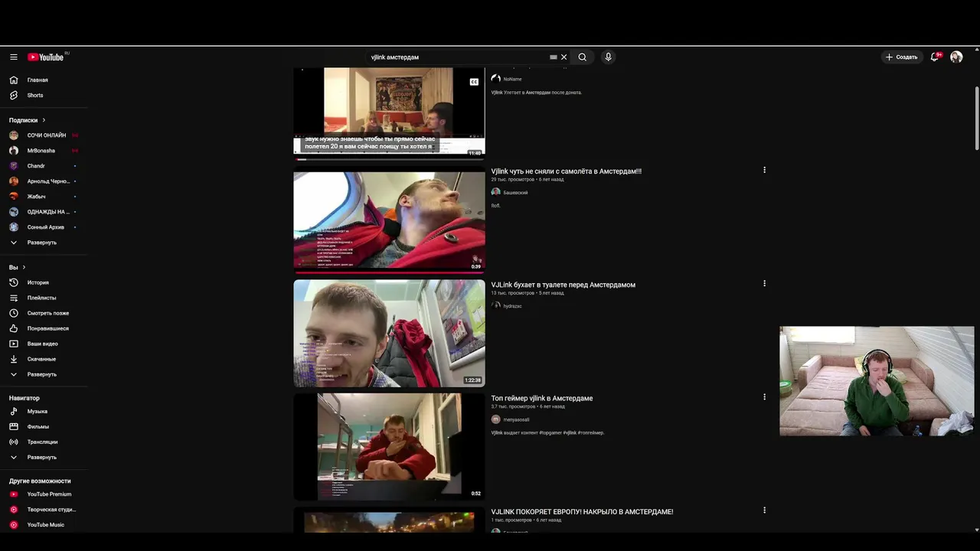Image resolution: width=980 pixels, height=551 pixels.
Task: Expand the Вы section header chevron
Action: click(24, 267)
